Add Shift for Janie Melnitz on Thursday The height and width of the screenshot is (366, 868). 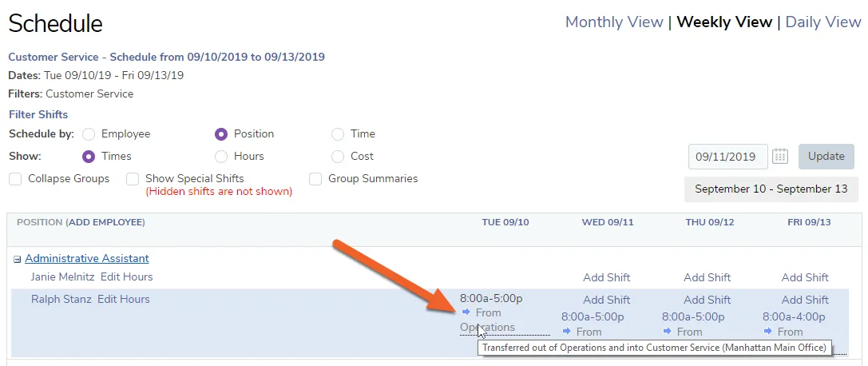(707, 277)
